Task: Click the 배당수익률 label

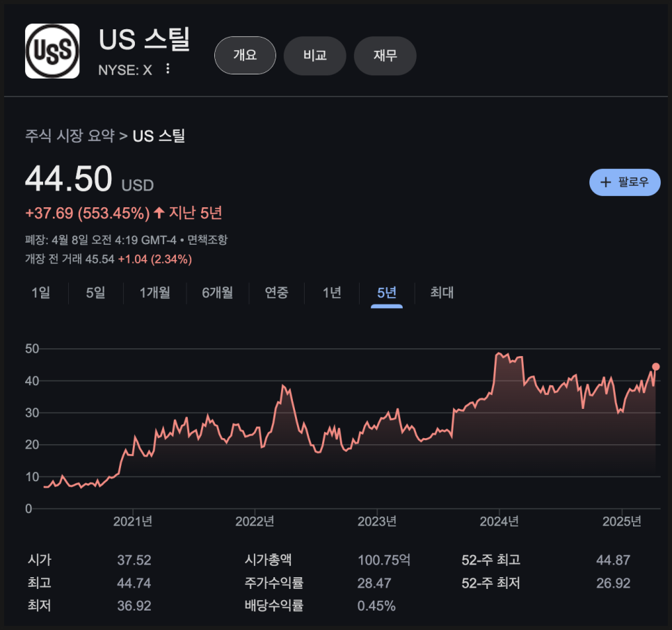Action: (274, 605)
